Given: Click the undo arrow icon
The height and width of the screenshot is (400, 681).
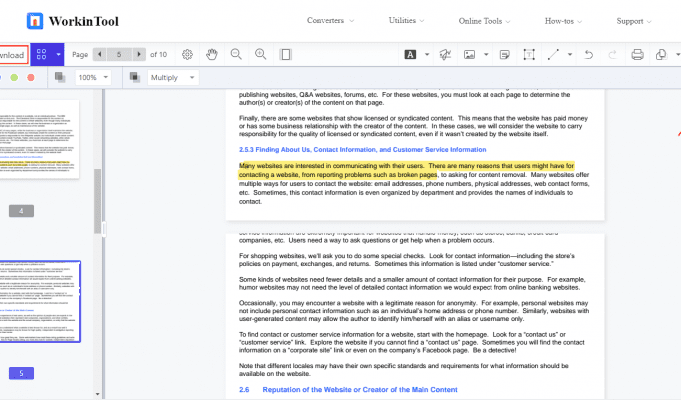Looking at the screenshot, I should pyautogui.click(x=588, y=54).
